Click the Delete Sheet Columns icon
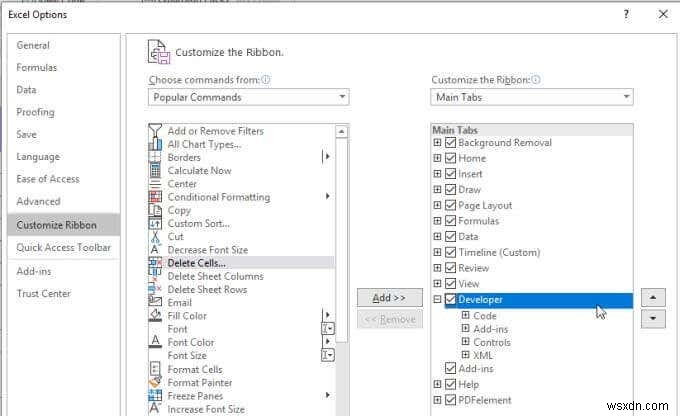The image size is (680, 416). 155,276
